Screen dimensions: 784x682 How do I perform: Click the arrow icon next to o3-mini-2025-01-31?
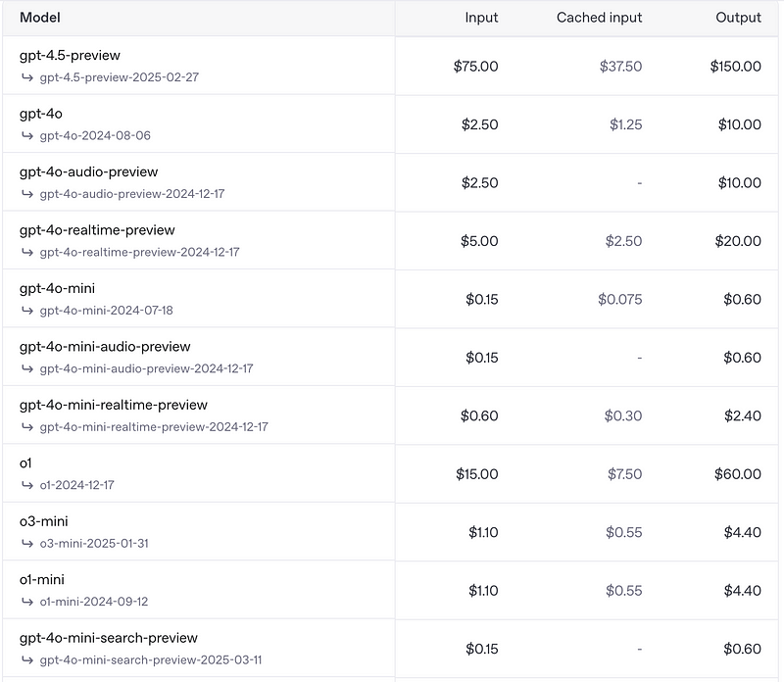pyautogui.click(x=27, y=543)
